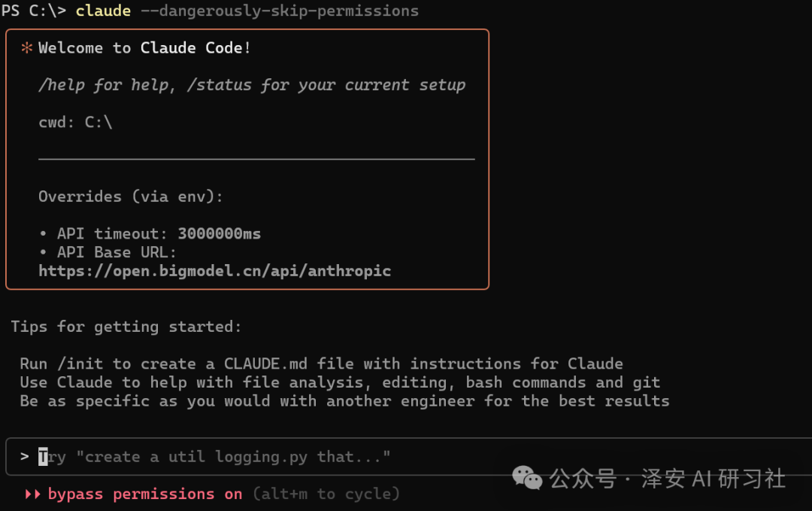
Task: Click the /status for your current setup text
Action: tap(326, 85)
